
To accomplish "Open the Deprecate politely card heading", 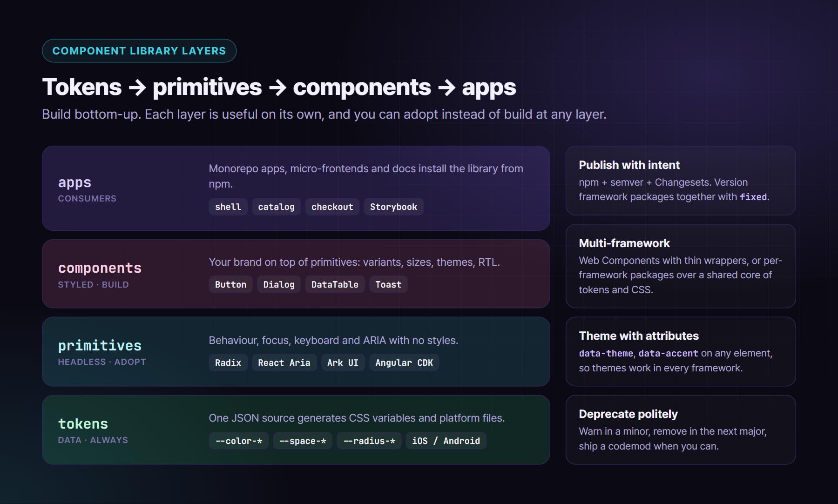I will tap(628, 414).
